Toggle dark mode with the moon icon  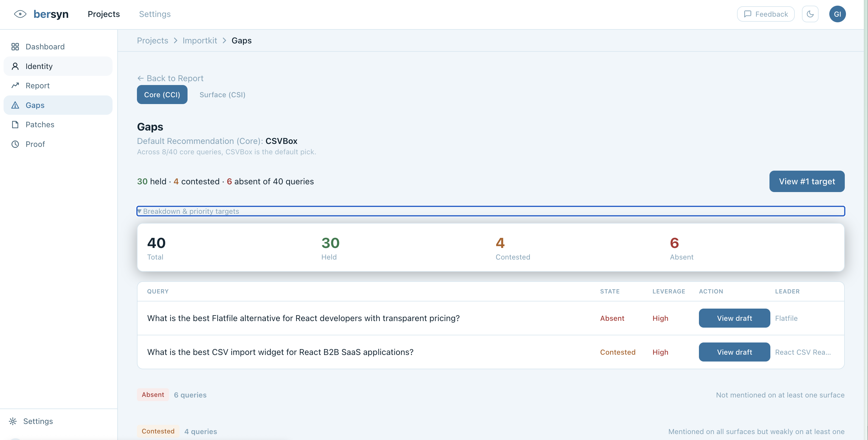coord(810,14)
